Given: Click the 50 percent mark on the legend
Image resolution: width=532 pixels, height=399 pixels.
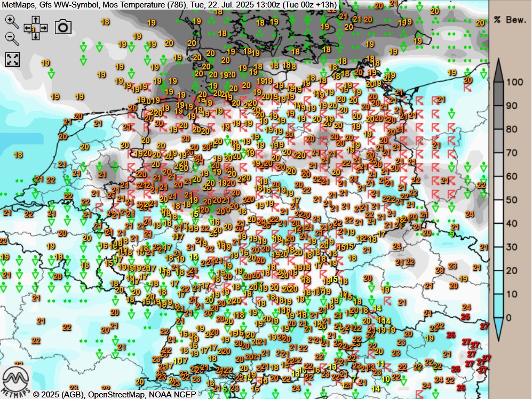Looking at the screenshot, I should click(x=497, y=200).
